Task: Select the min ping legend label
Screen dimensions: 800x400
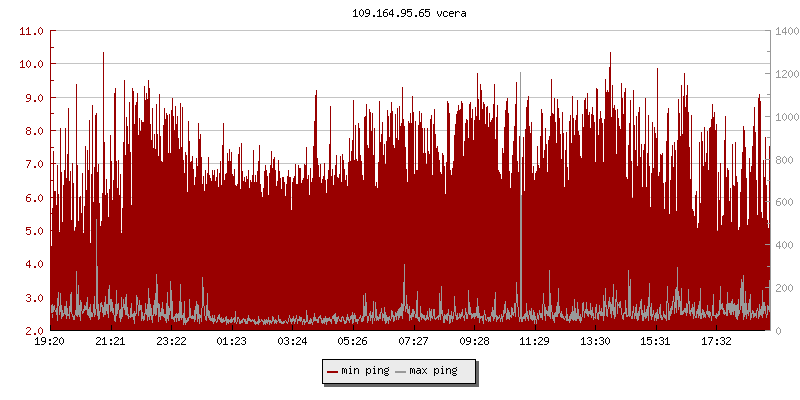Action: tap(365, 371)
